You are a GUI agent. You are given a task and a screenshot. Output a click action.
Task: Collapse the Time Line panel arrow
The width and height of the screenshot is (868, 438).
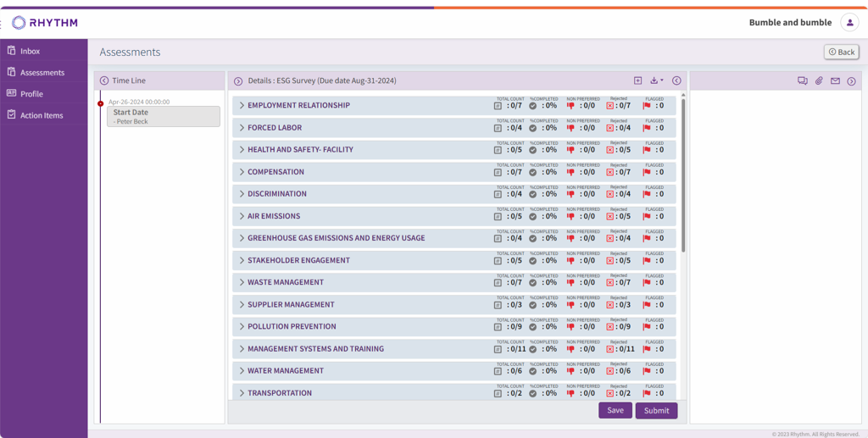104,81
